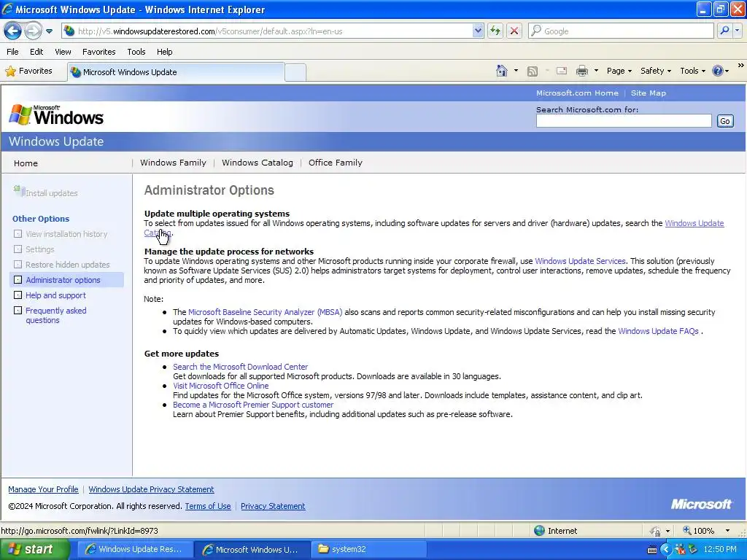
Task: Open the Windows Update FAQs link
Action: tap(658, 332)
